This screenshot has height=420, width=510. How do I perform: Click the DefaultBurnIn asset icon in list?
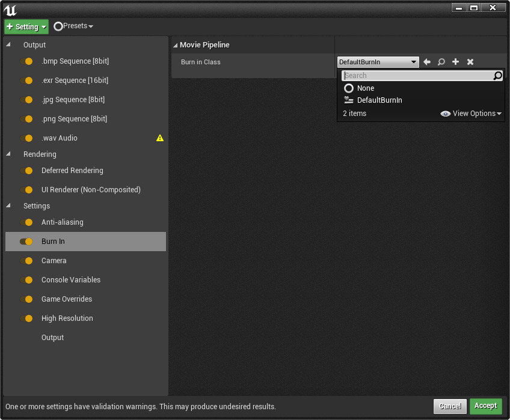348,100
